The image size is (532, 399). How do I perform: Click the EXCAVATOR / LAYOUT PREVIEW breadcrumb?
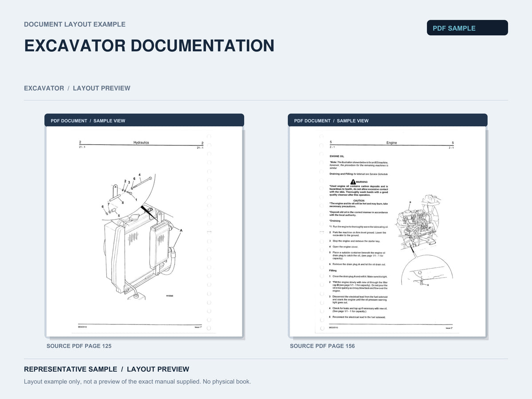coord(77,88)
